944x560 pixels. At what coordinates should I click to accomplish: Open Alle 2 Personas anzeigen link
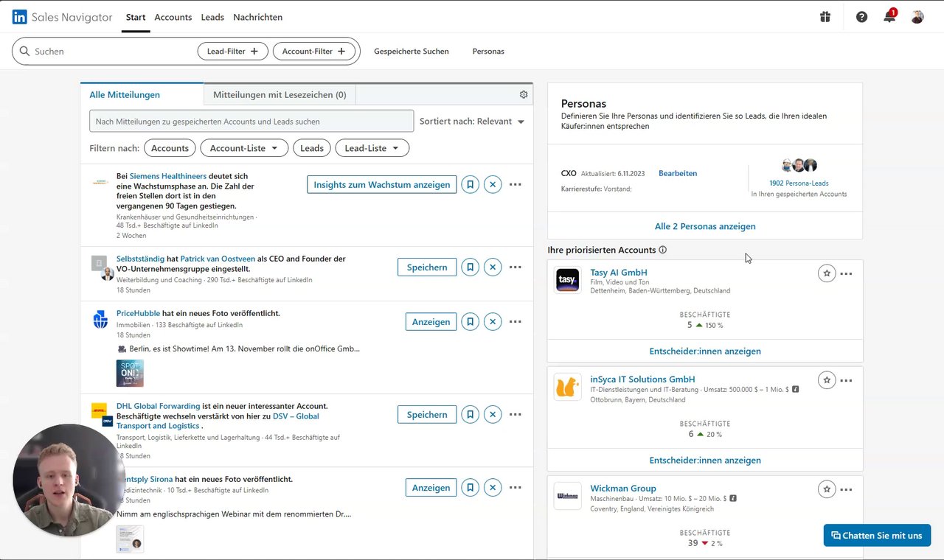tap(705, 226)
